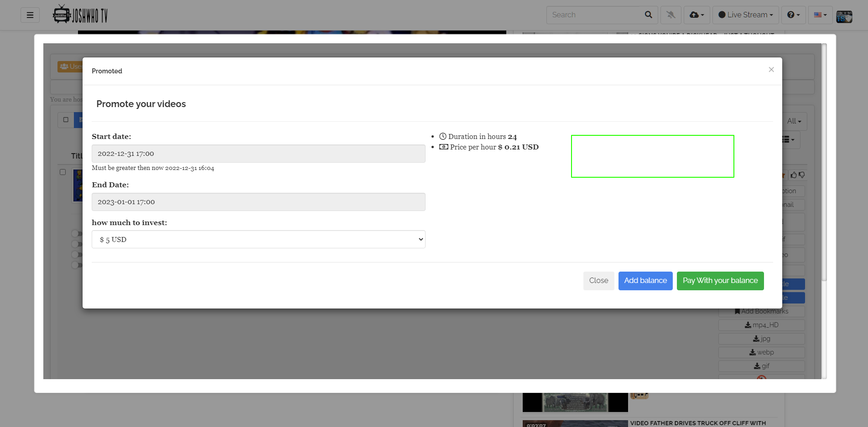
Task: Open the All filter dropdown
Action: click(794, 121)
